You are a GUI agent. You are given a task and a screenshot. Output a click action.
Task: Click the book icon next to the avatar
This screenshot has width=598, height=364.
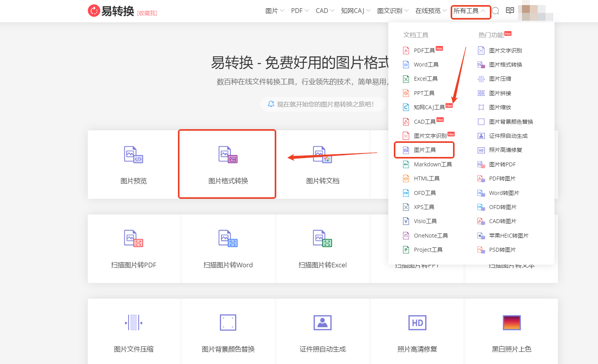coord(510,11)
